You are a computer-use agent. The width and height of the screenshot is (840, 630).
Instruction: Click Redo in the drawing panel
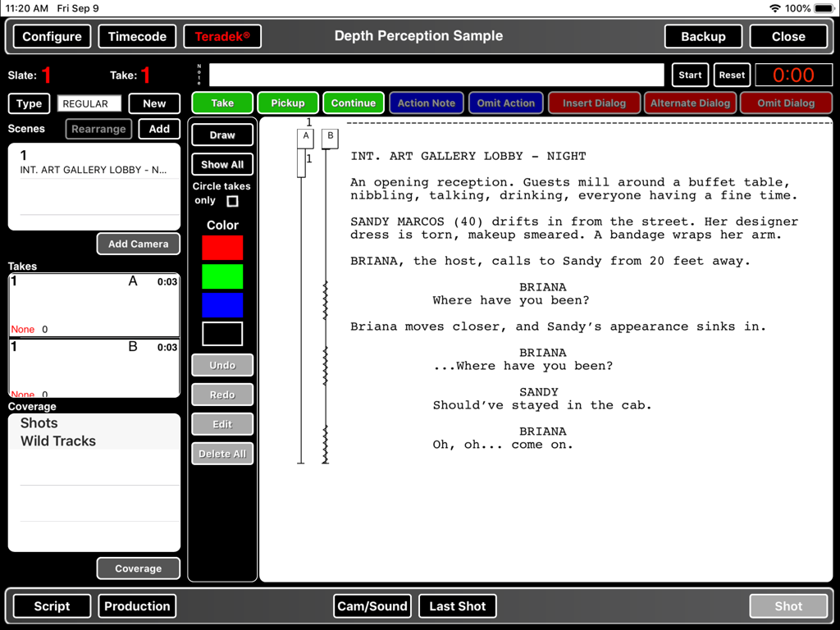[221, 395]
